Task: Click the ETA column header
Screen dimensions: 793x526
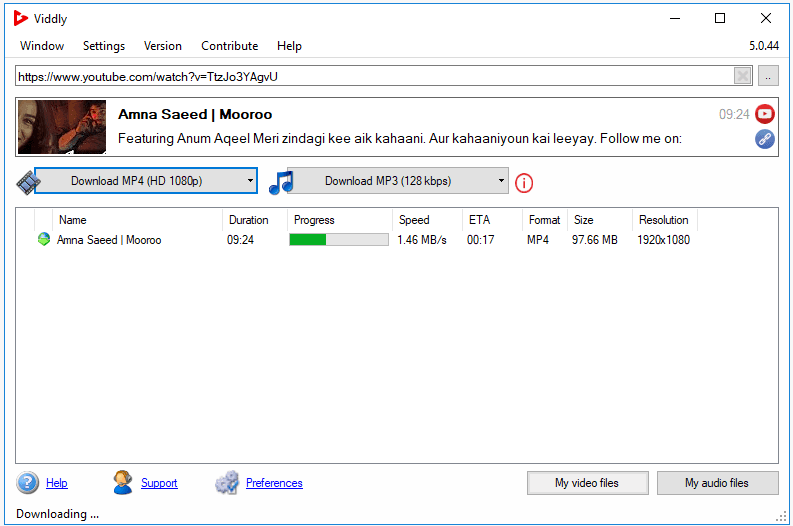Action: 479,220
